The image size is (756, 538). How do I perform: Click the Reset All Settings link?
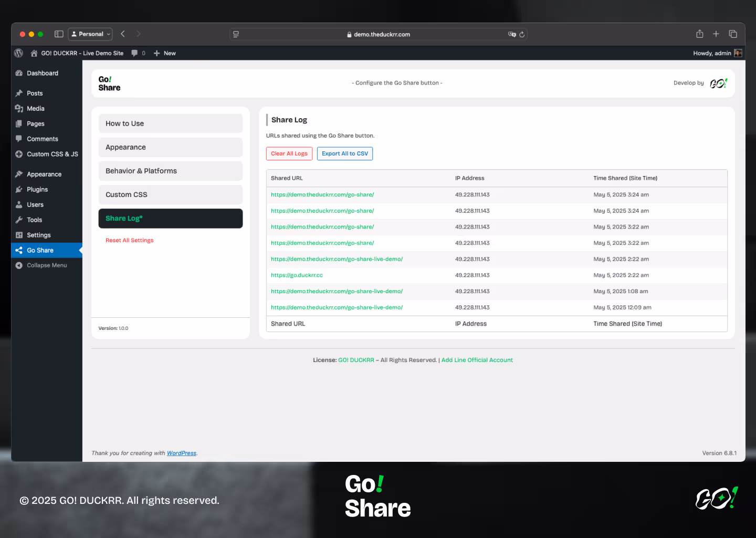coord(130,241)
